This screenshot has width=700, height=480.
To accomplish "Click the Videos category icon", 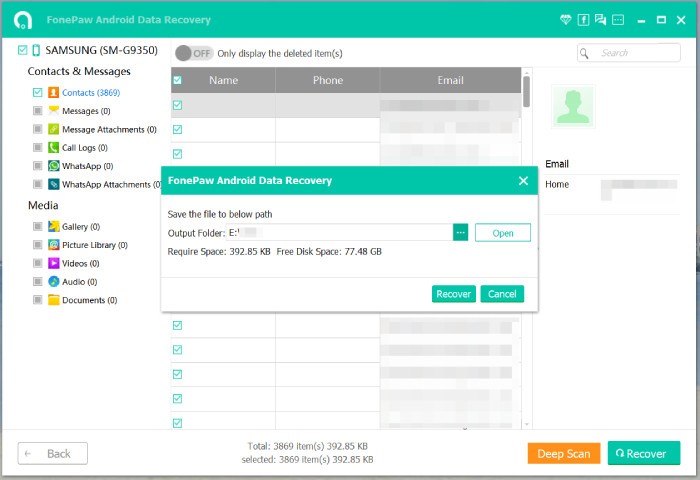I will click(54, 263).
